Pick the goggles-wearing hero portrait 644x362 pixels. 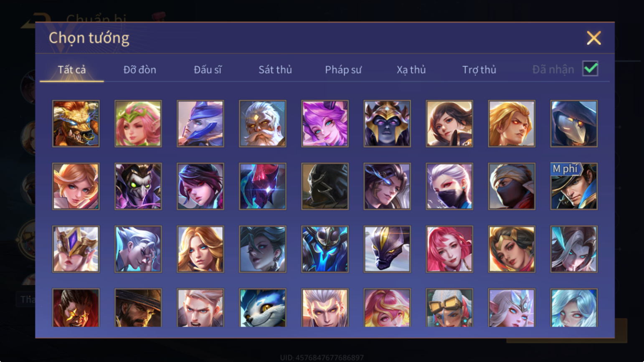(449, 308)
